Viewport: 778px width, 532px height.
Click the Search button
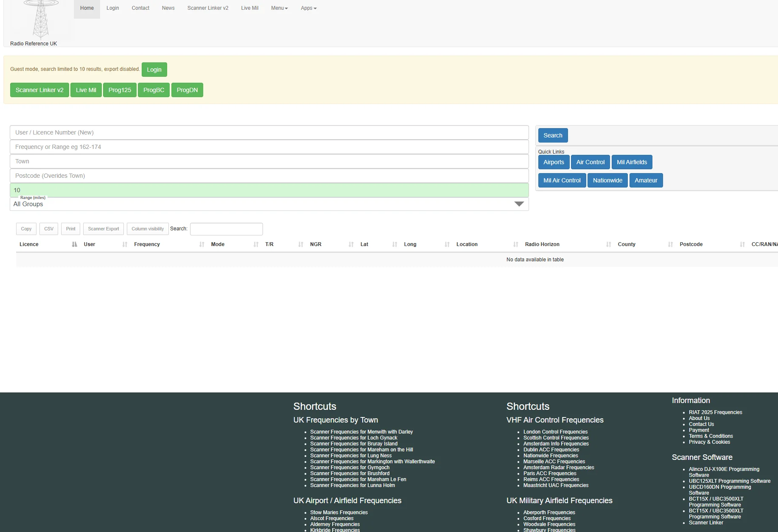(x=552, y=135)
